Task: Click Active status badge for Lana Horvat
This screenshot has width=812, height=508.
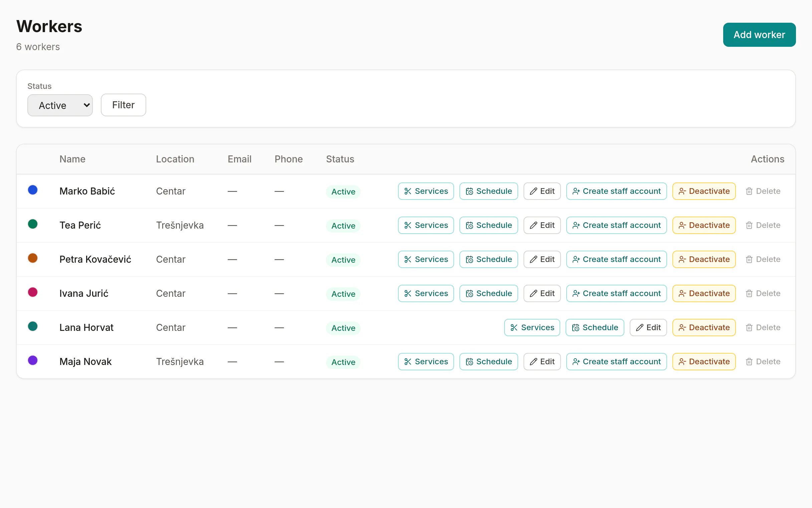Action: click(x=343, y=328)
